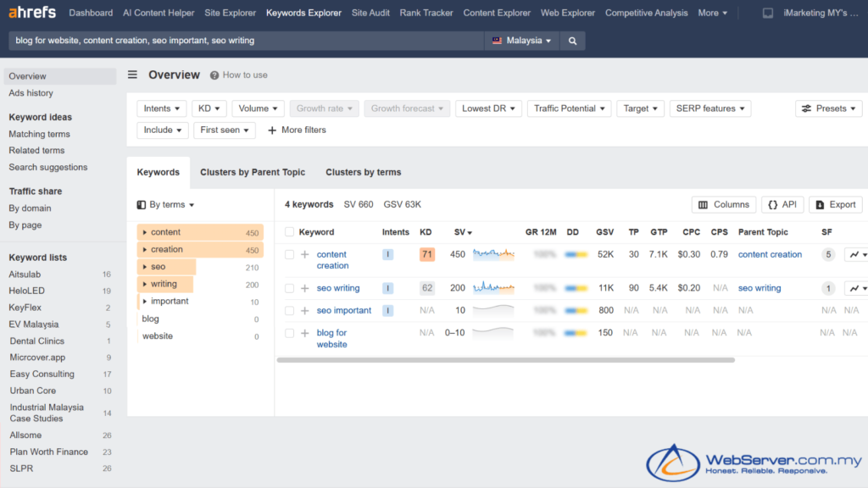This screenshot has height=488, width=868.
Task: Click the ahrefs logo
Action: pyautogui.click(x=32, y=12)
